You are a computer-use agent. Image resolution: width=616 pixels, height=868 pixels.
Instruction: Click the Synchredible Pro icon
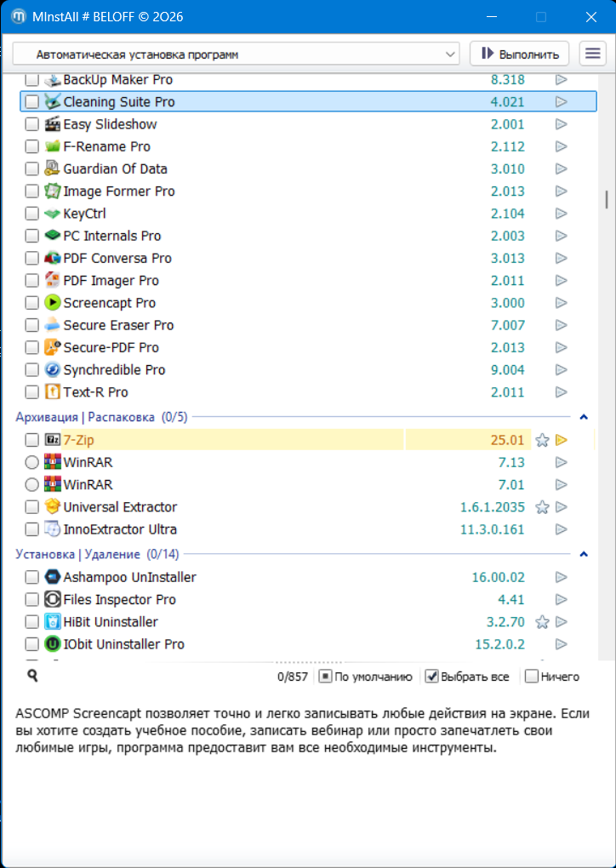click(x=52, y=370)
